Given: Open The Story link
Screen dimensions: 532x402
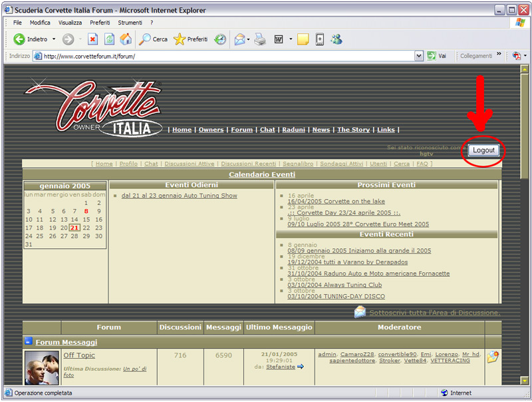Looking at the screenshot, I should 353,130.
